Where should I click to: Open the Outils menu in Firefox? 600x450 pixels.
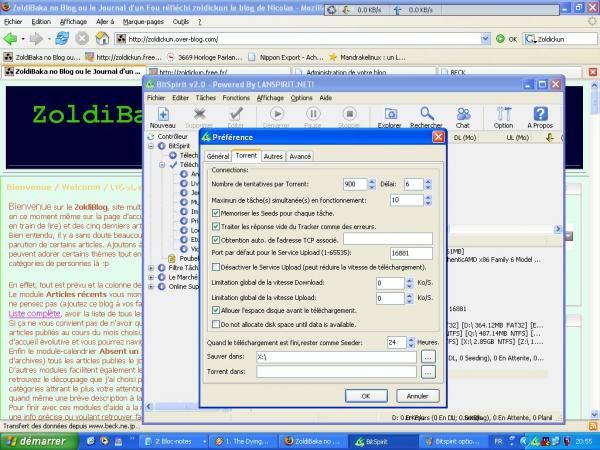181,22
